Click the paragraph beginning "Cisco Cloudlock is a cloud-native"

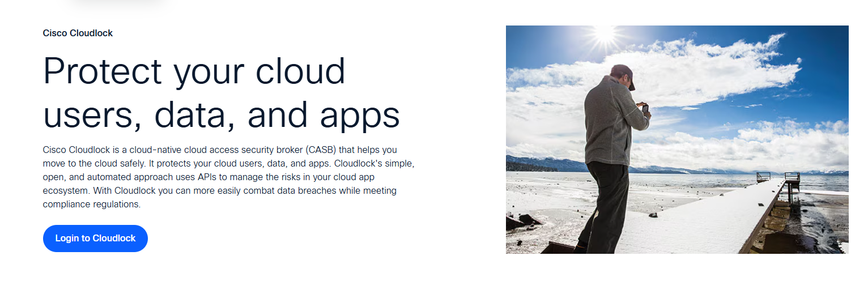pyautogui.click(x=229, y=177)
